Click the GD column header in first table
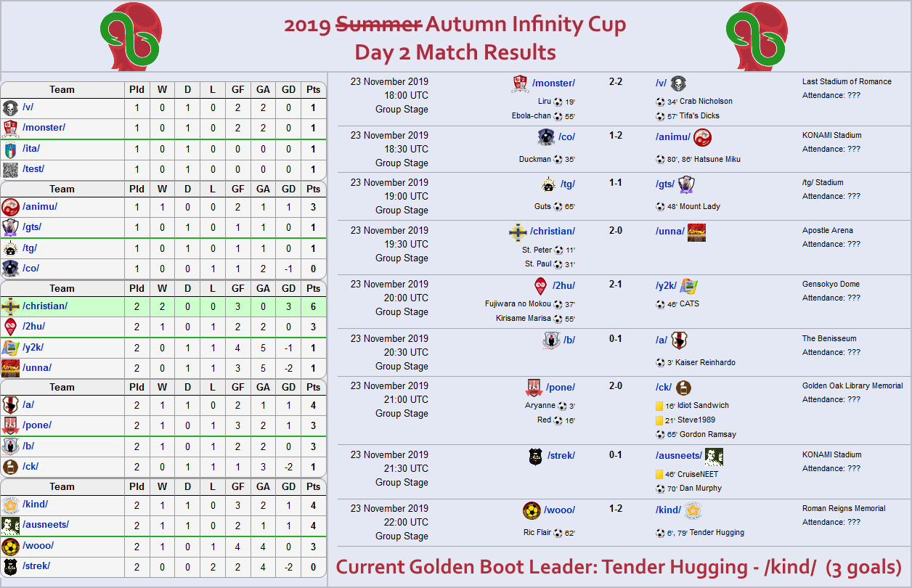This screenshot has width=912, height=588. pos(288,90)
